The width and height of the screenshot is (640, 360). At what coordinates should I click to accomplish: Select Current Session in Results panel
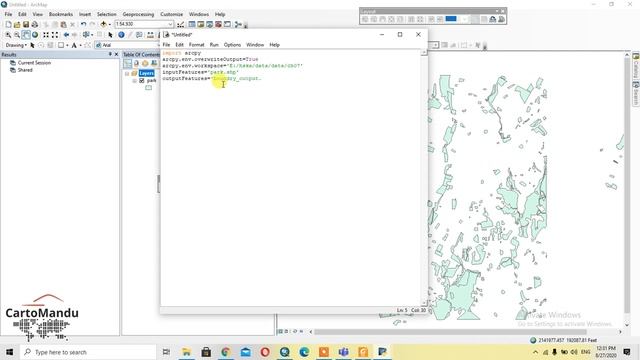[x=34, y=63]
